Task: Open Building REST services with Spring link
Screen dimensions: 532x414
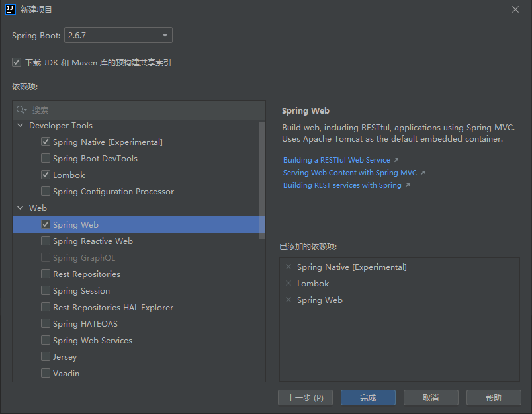Action: tap(342, 185)
